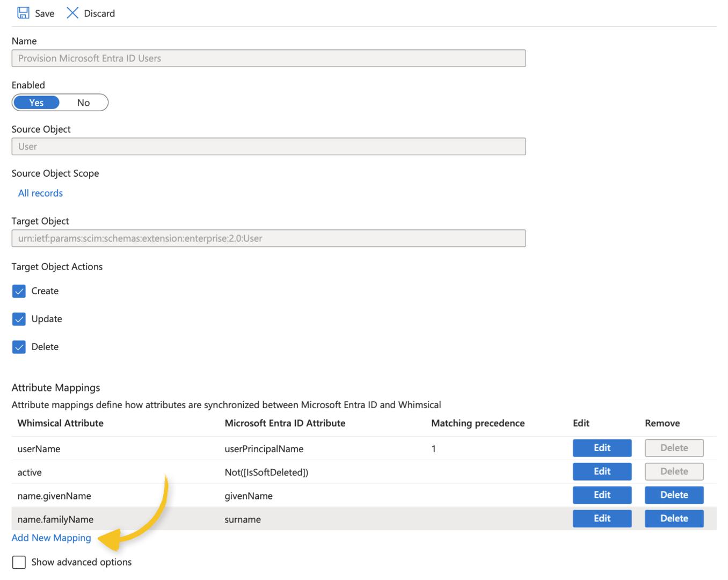
Task: Uncheck the Delete action checkbox
Action: pyautogui.click(x=19, y=347)
